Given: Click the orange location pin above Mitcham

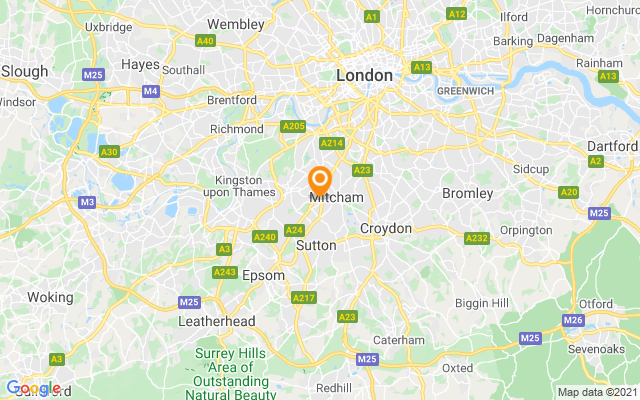Looking at the screenshot, I should (320, 181).
